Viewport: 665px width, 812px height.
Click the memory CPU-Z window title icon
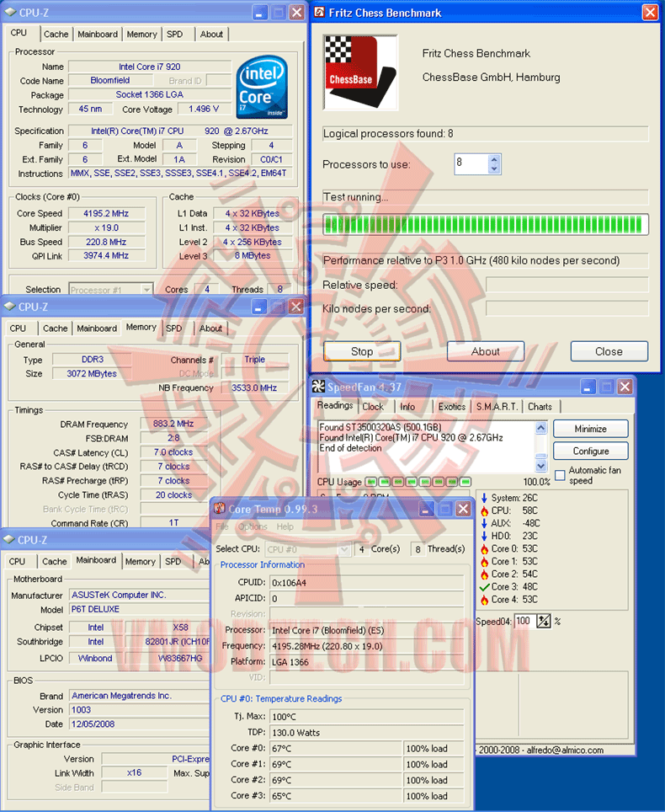click(x=9, y=307)
